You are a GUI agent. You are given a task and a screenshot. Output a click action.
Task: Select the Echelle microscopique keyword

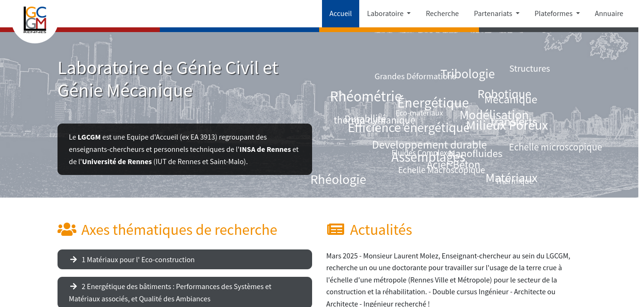click(x=555, y=147)
